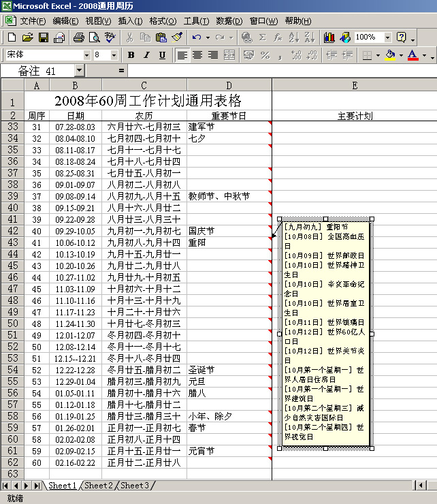437x504 pixels.
Task: Save the workbook using the floppy disk icon
Action: click(43, 37)
